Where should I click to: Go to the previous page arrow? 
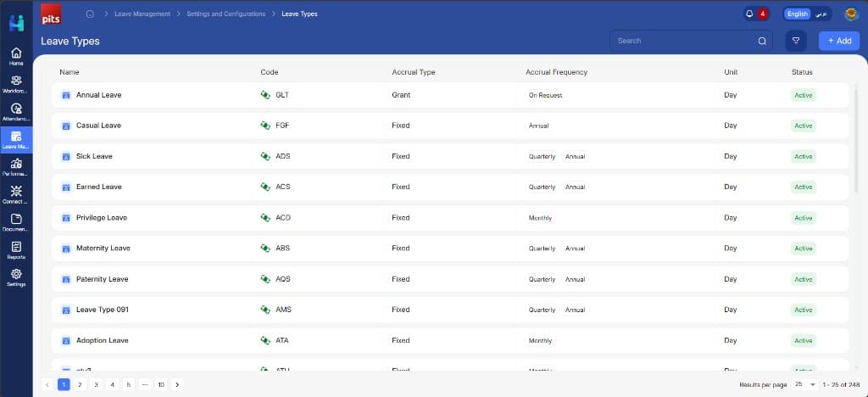click(x=47, y=384)
